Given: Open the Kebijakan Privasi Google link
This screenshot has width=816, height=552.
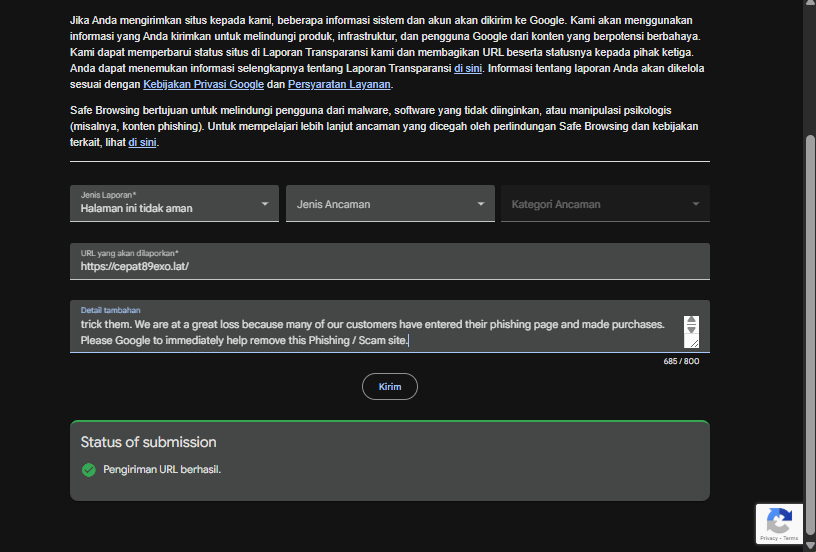Looking at the screenshot, I should 203,84.
